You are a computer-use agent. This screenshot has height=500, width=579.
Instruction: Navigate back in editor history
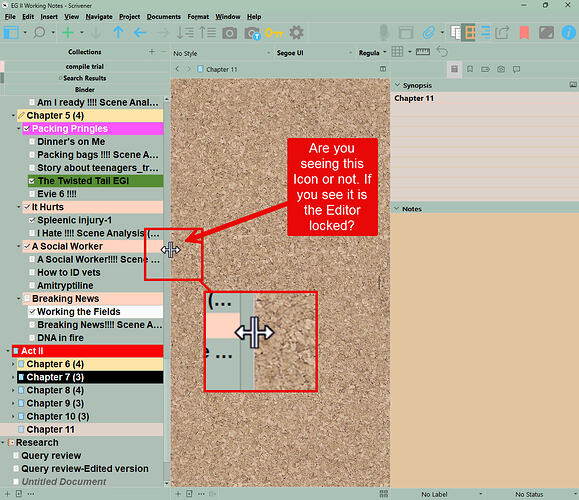click(x=178, y=69)
